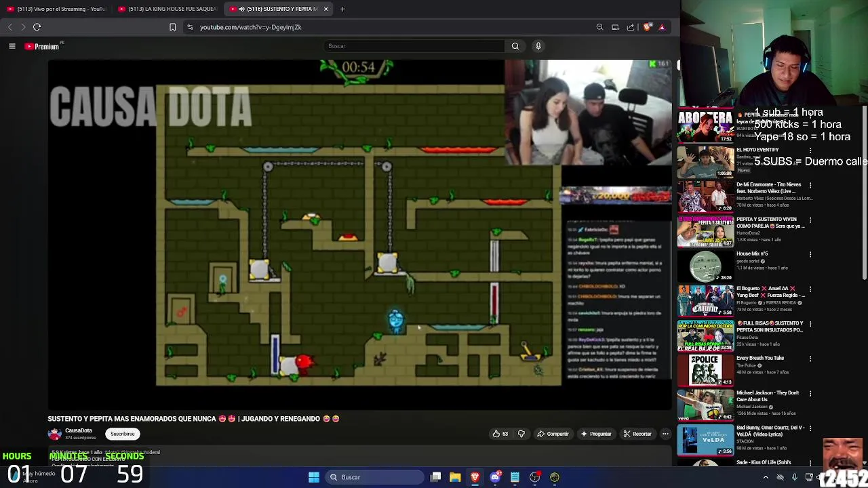The width and height of the screenshot is (868, 488).
Task: Open Michael Jackson They Don't Care thumbnail
Action: click(x=705, y=405)
